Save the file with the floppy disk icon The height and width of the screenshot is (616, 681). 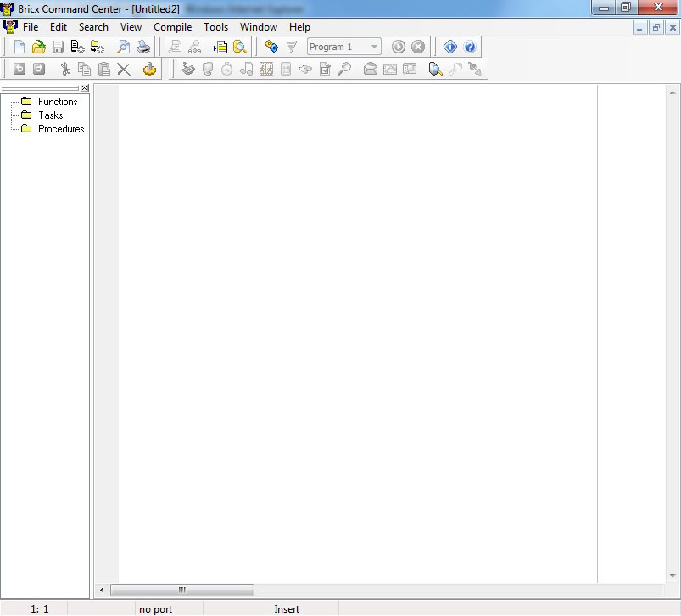[x=58, y=47]
